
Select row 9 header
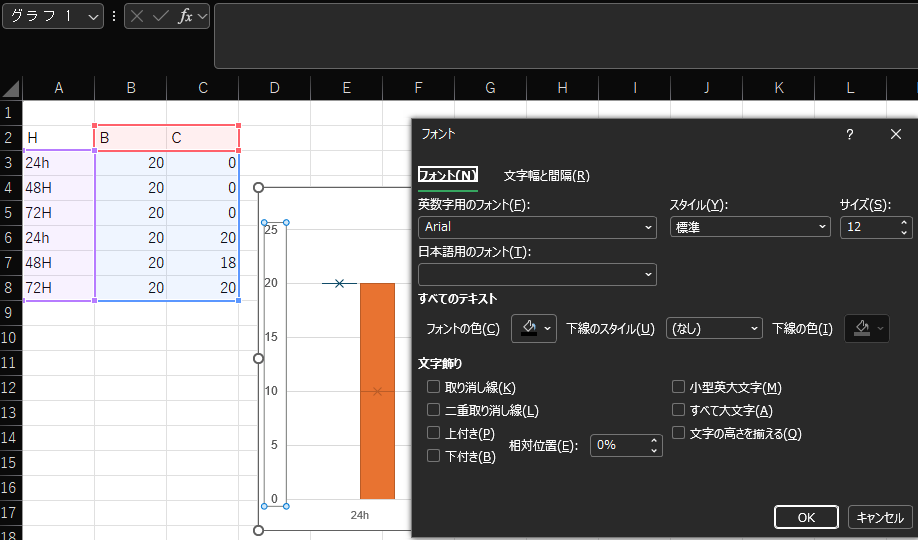point(11,312)
